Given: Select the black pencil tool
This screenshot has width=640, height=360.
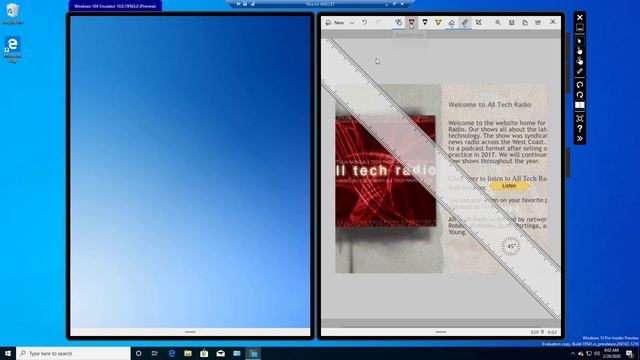Looking at the screenshot, I should click(x=425, y=22).
